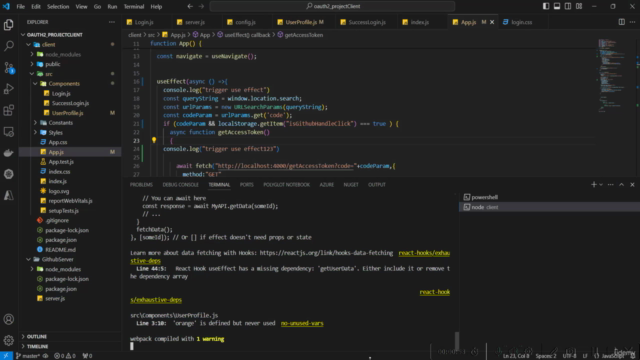Show errors and warnings from status bar
Viewport: 640px width, 360px height.
65,356
